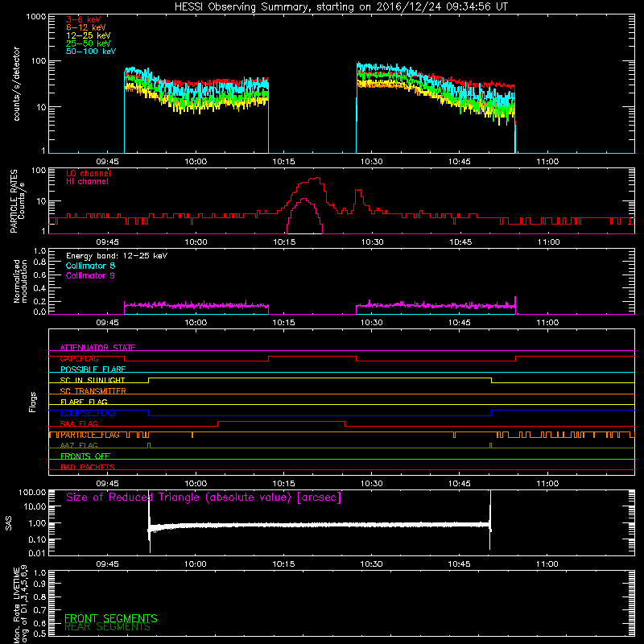Click the POSSIBLE_FLARE flag label
The height and width of the screenshot is (644, 644).
coord(93,369)
